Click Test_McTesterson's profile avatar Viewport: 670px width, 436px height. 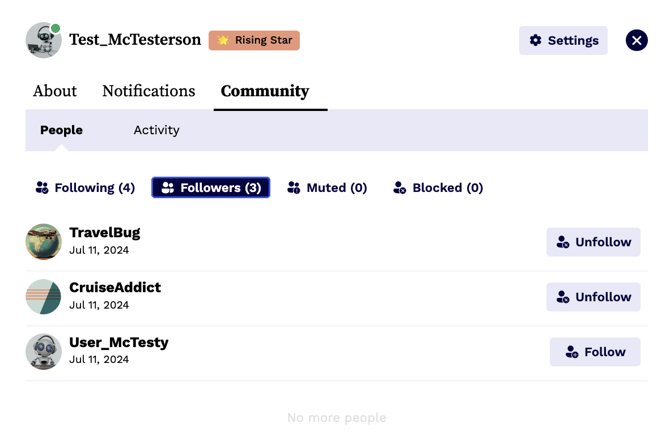(x=43, y=40)
